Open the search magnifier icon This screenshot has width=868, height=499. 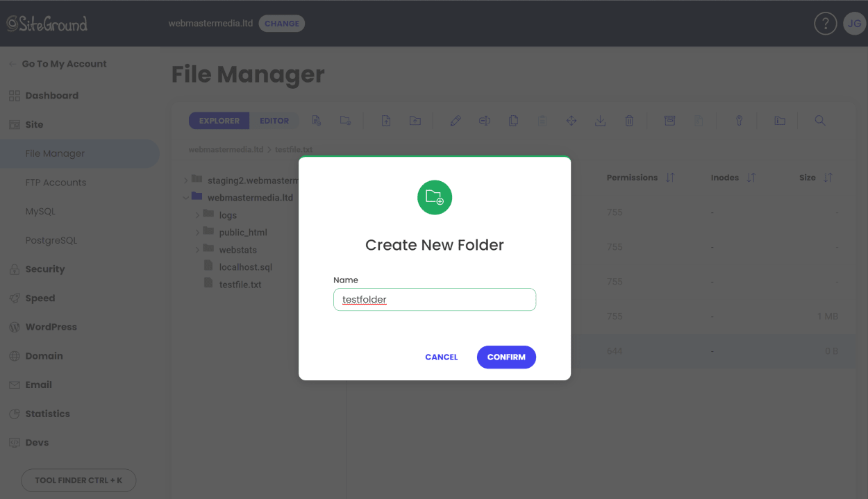coord(820,121)
